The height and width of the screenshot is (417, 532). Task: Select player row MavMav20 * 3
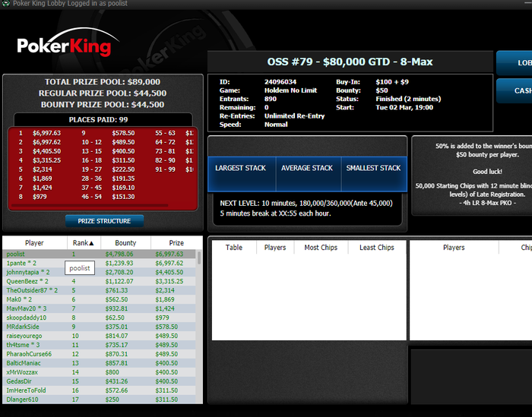coord(99,309)
